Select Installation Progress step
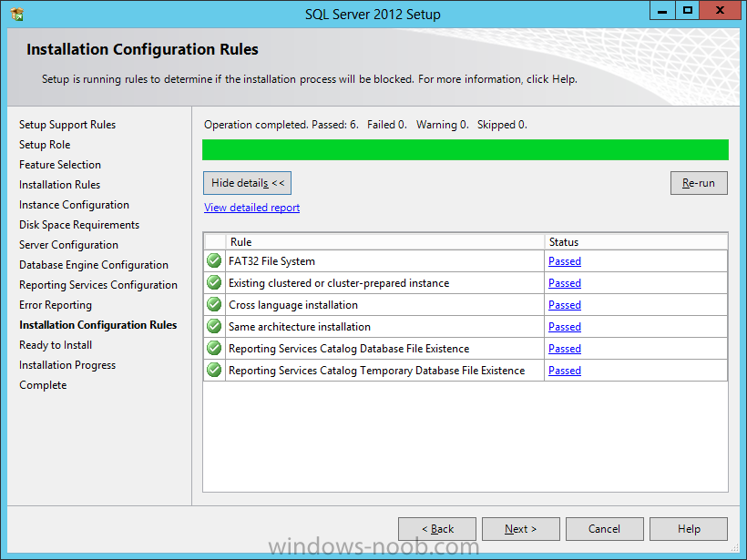 pos(67,365)
